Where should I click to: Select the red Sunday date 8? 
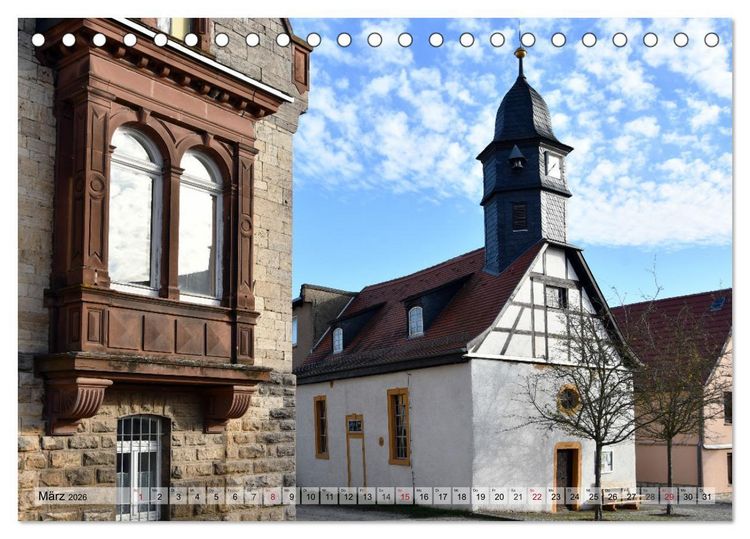(x=273, y=496)
